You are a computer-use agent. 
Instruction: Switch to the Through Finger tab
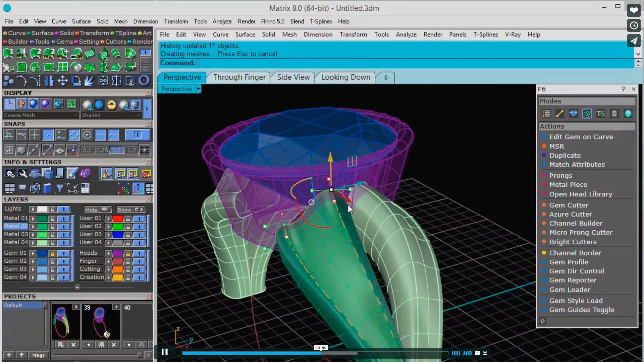pyautogui.click(x=239, y=77)
